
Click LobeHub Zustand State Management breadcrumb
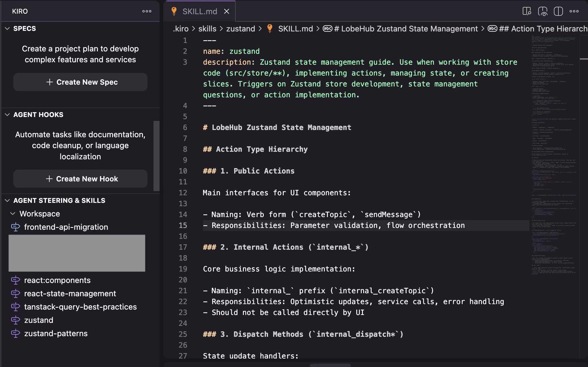pyautogui.click(x=406, y=29)
